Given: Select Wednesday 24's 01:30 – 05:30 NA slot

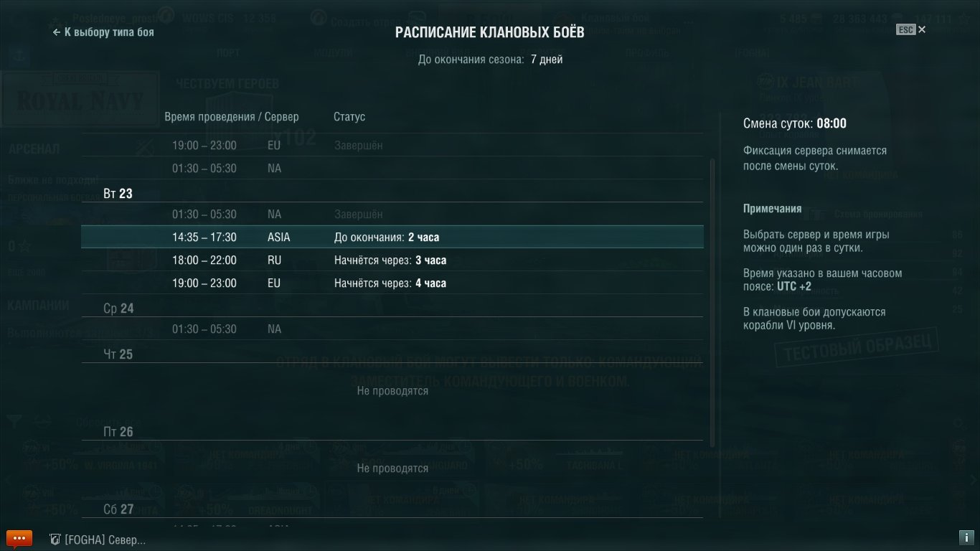Looking at the screenshot, I should (392, 329).
